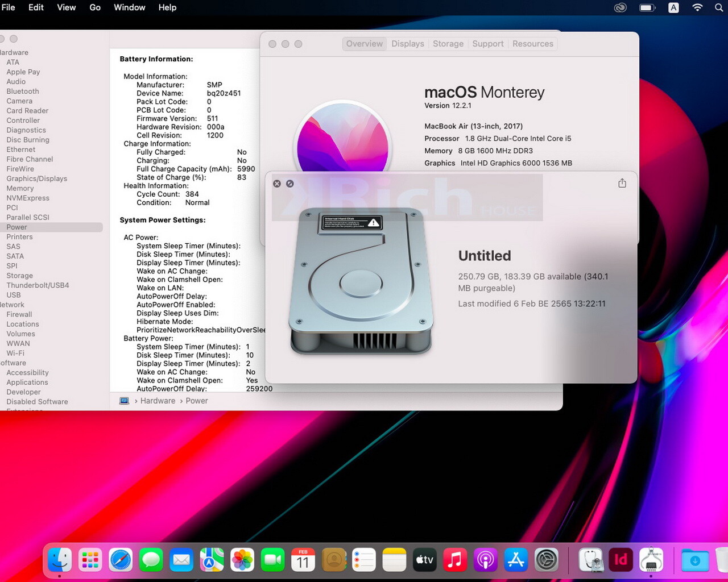The height and width of the screenshot is (582, 728).
Task: Open App Store in the Dock
Action: point(516,560)
